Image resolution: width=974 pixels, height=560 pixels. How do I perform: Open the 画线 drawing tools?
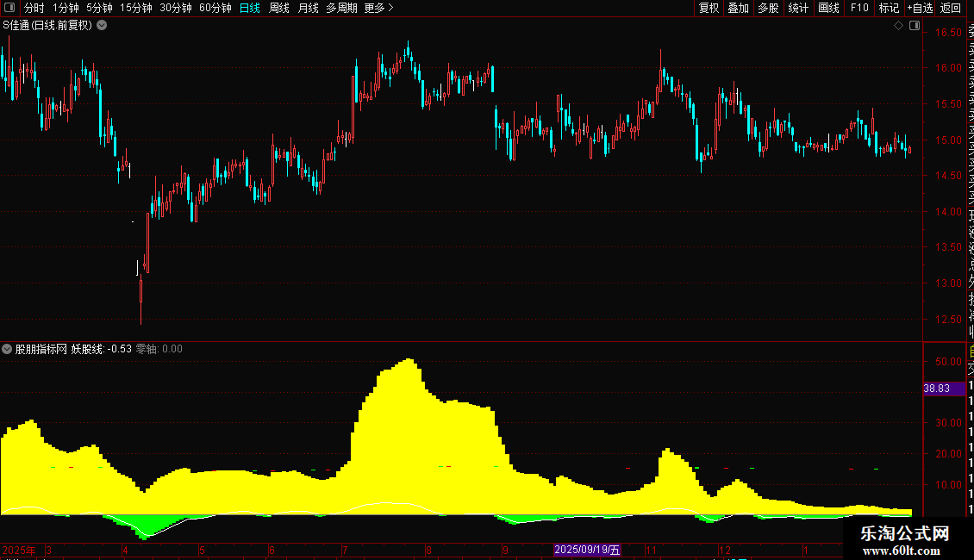[x=828, y=8]
